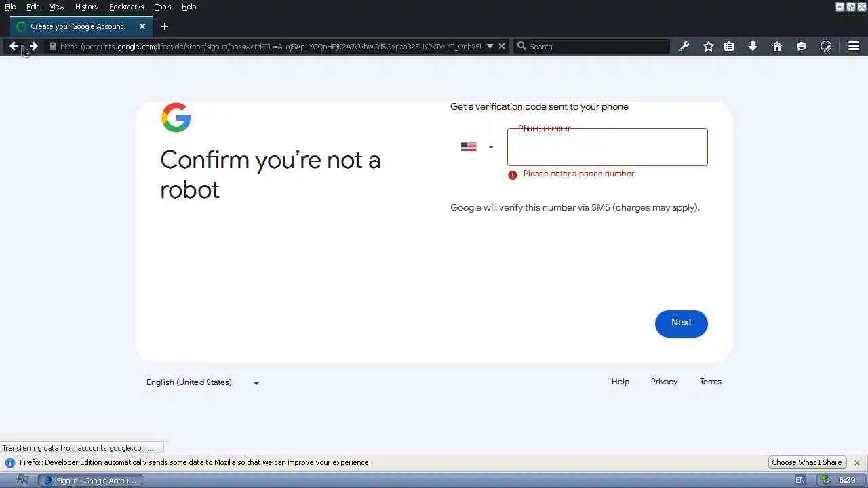Open the Help menu in menu bar
This screenshot has width=868, height=488.
pos(189,7)
